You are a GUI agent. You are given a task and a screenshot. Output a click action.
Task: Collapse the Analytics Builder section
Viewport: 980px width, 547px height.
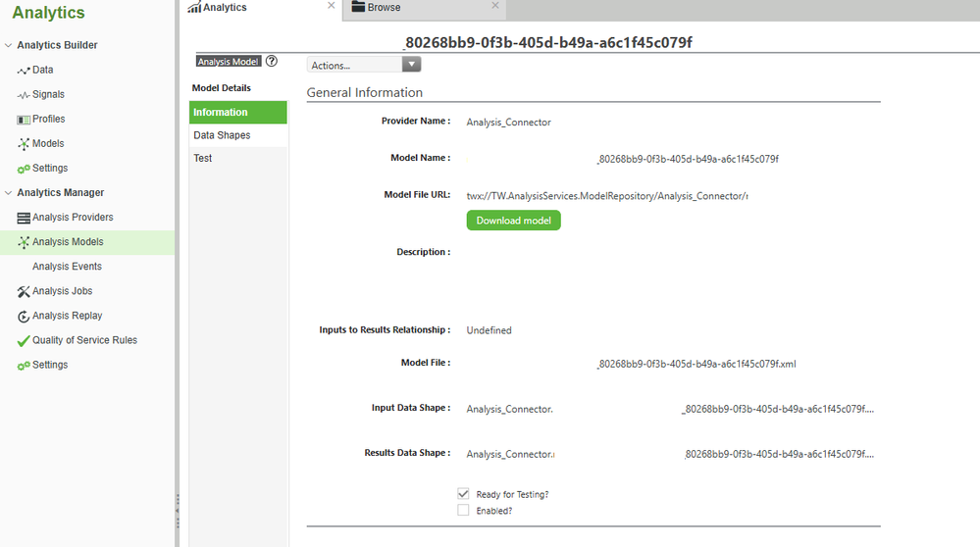point(8,45)
